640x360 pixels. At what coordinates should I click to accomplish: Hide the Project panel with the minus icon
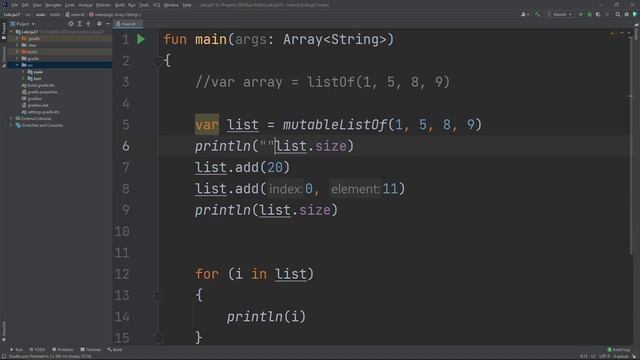pyautogui.click(x=108, y=24)
